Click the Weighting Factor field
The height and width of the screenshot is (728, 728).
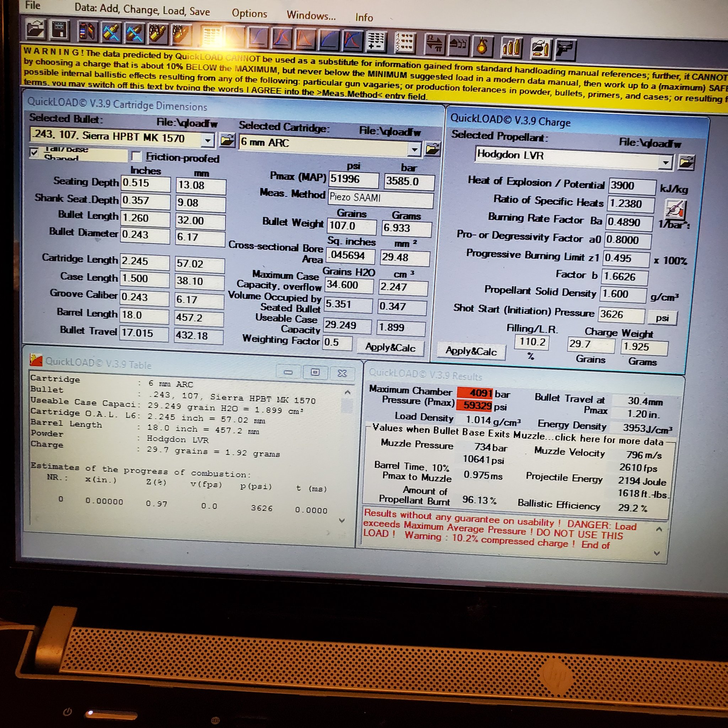coord(338,343)
